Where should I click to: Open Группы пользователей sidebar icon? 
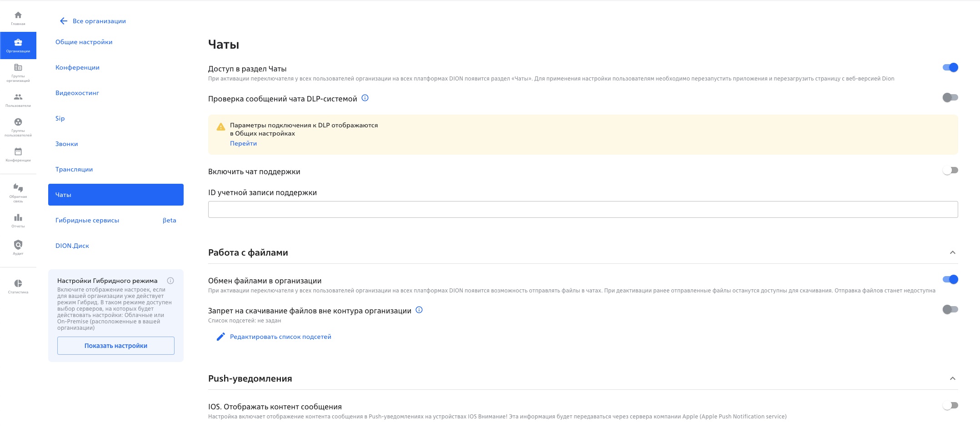point(18,122)
